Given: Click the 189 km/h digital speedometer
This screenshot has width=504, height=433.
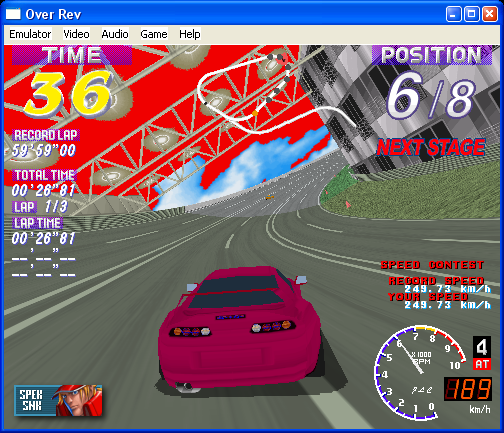Looking at the screenshot, I should tap(468, 389).
